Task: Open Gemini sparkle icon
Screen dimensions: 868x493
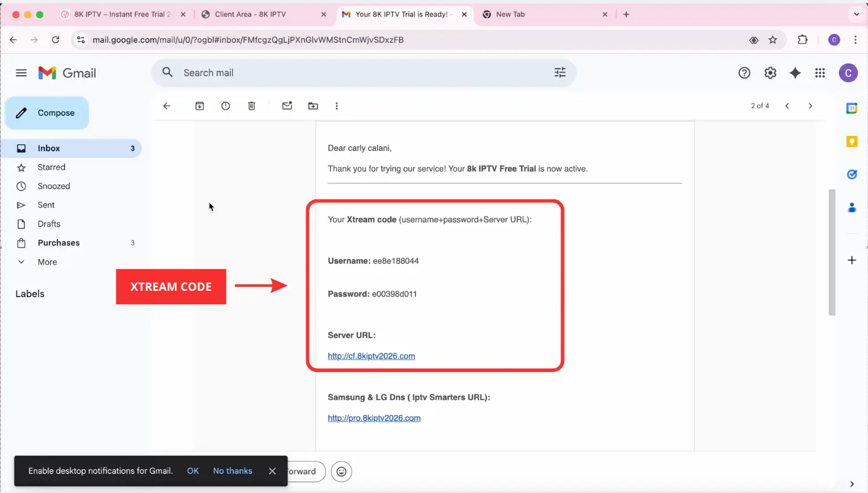Action: [795, 73]
